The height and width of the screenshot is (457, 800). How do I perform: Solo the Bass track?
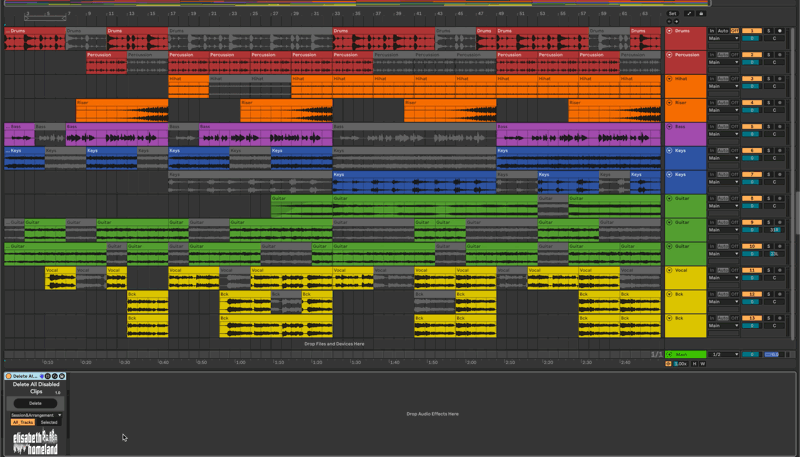tap(768, 127)
